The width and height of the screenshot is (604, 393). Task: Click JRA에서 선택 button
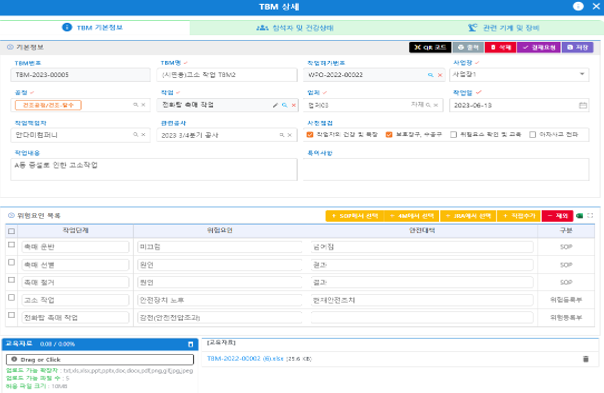(x=468, y=216)
